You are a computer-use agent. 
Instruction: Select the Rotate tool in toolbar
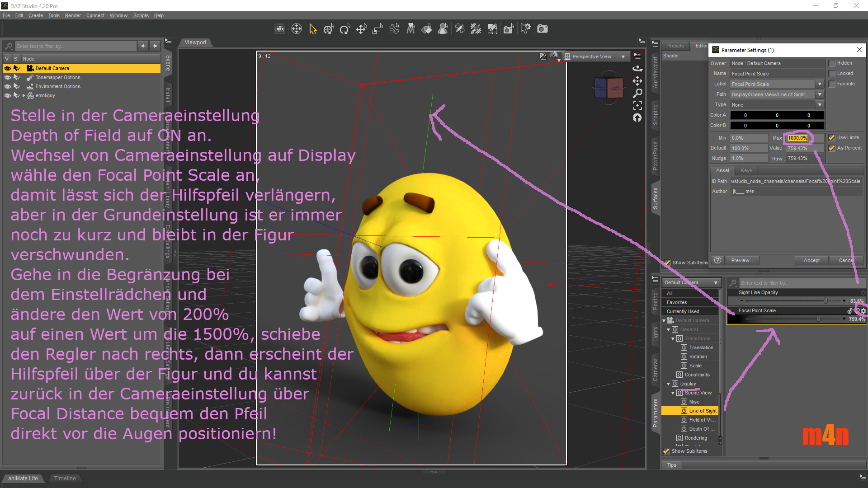pos(345,29)
